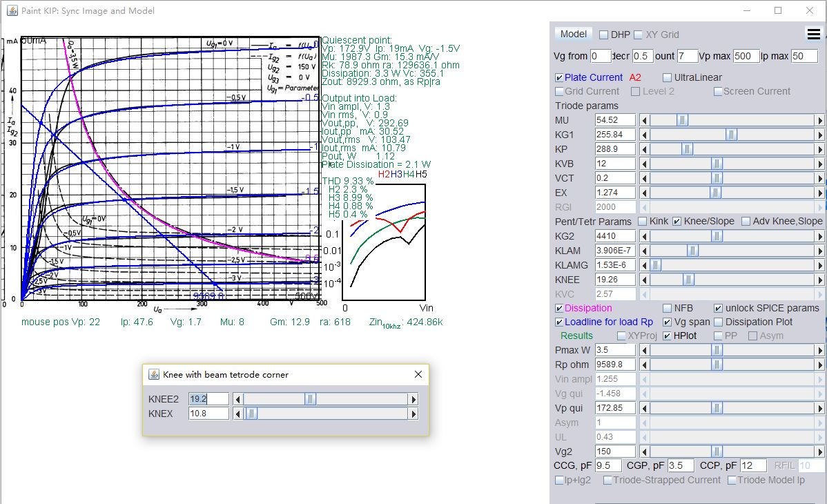This screenshot has height=504, width=827.
Task: Toggle the Dissipation checkbox
Action: [559, 308]
